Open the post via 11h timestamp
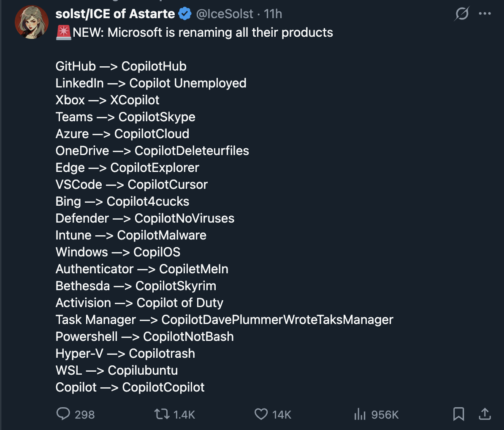This screenshot has height=430, width=504. coord(273,14)
